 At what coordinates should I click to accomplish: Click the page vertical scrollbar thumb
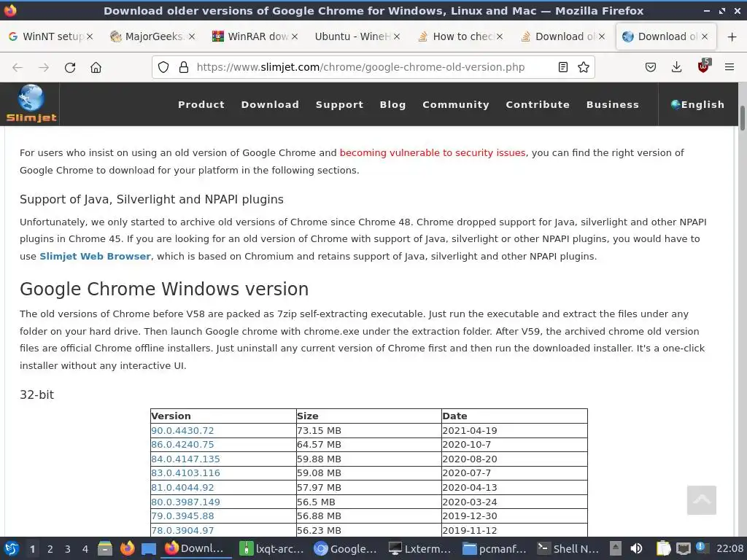tap(742, 117)
